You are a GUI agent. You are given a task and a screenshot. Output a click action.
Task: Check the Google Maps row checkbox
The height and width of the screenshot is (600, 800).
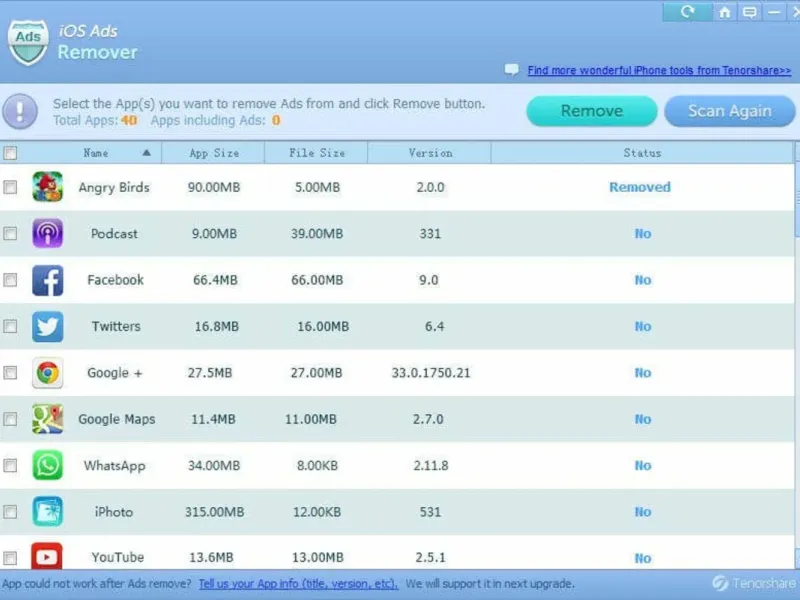point(10,419)
